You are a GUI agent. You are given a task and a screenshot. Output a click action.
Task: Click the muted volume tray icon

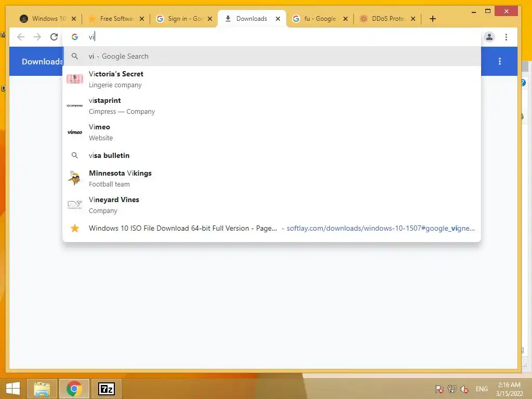[464, 389]
